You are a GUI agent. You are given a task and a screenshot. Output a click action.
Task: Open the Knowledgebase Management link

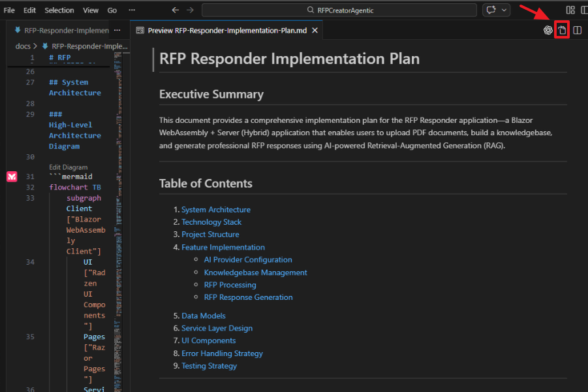coord(255,272)
